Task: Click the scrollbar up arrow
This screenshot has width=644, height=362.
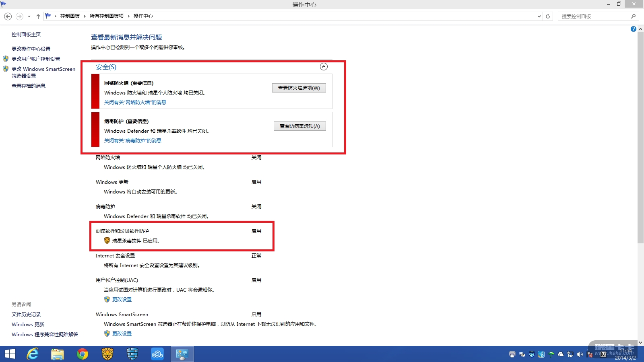Action: pos(640,29)
